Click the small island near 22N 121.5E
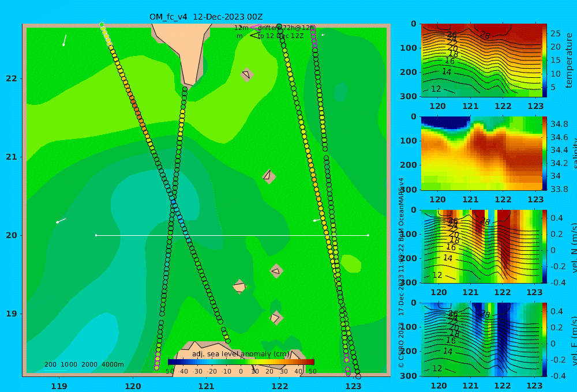577x392 pixels. tap(247, 74)
